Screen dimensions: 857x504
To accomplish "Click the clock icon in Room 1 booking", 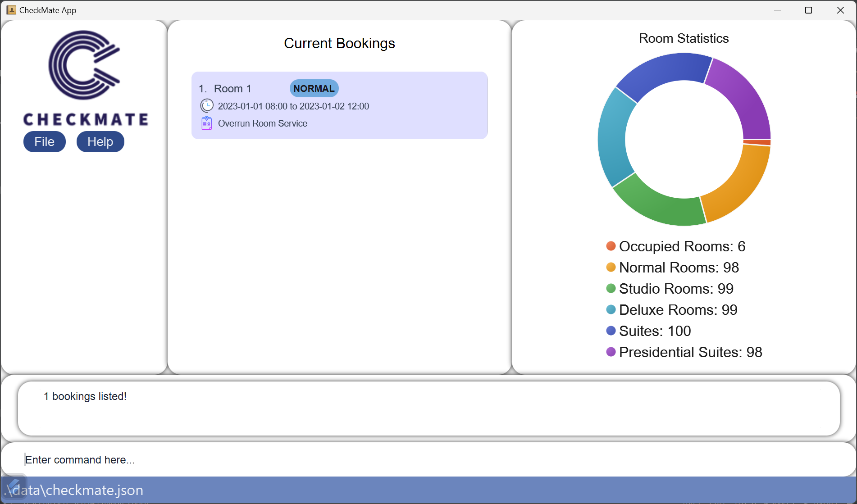I will [x=207, y=106].
